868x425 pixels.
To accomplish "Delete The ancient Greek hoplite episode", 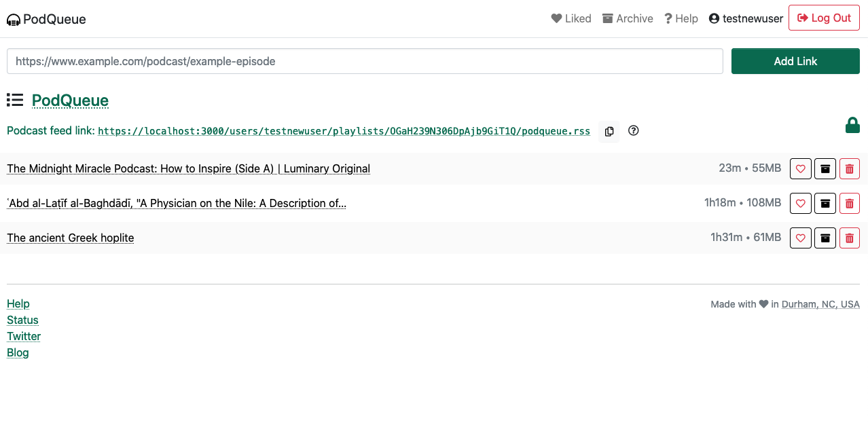I will (x=849, y=238).
